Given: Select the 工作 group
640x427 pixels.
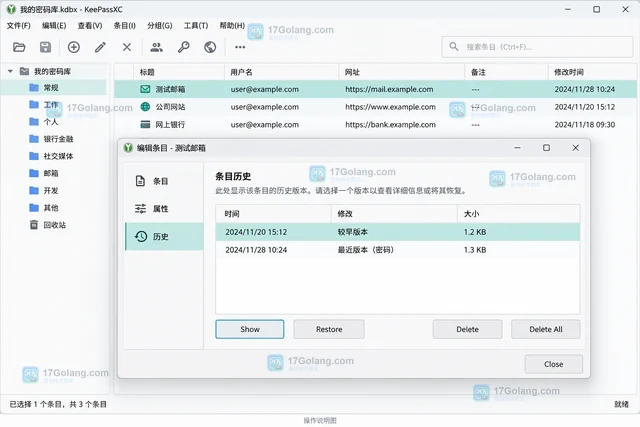Looking at the screenshot, I should [x=51, y=105].
